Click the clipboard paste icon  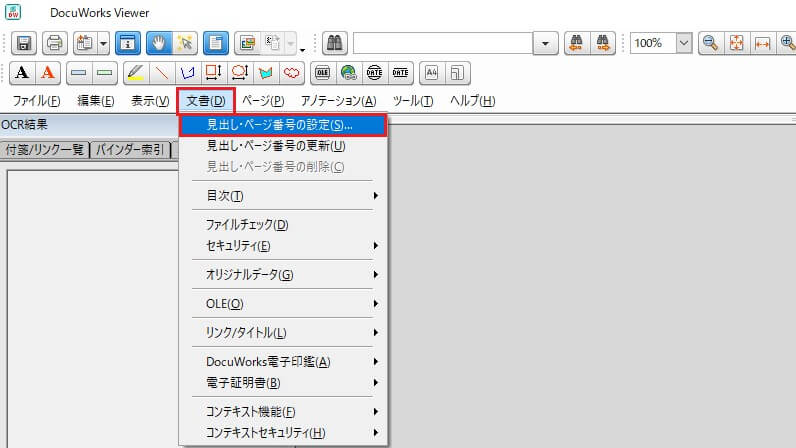click(85, 43)
